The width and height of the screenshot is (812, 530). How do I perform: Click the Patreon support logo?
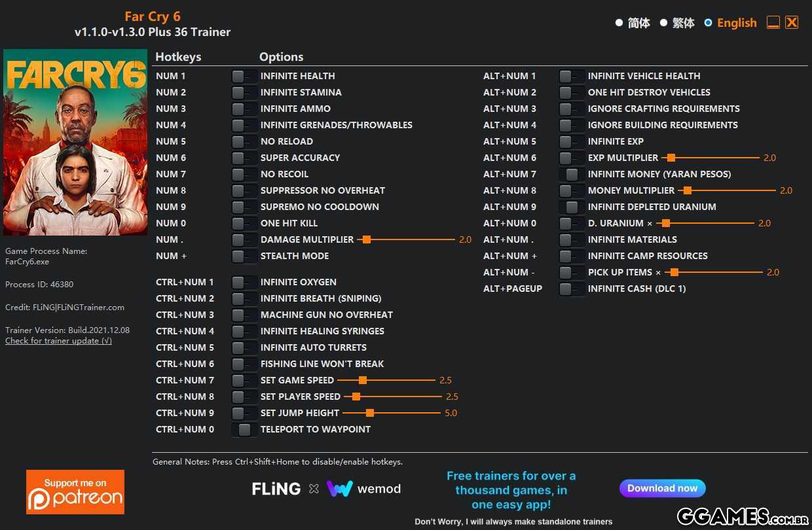pyautogui.click(x=75, y=491)
